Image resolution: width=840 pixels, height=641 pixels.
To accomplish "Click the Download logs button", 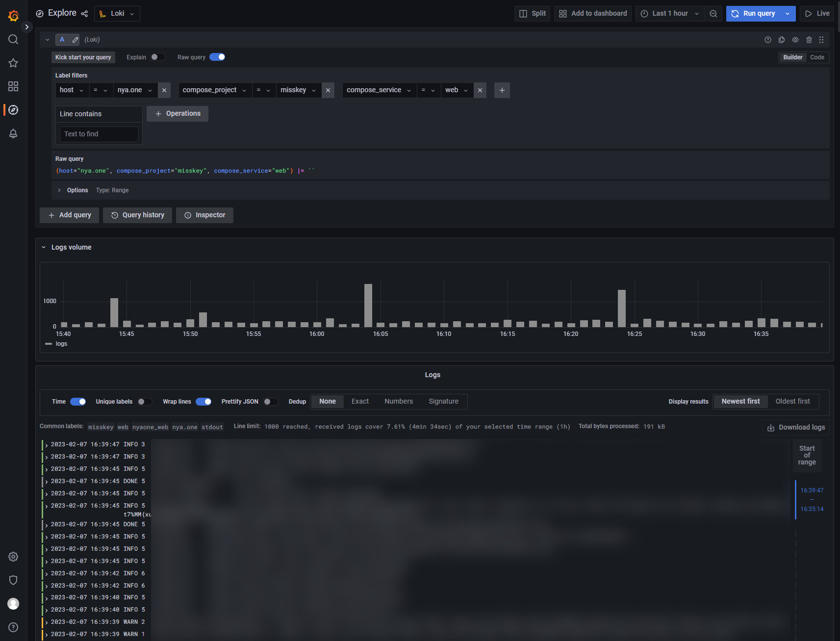I will pyautogui.click(x=796, y=427).
